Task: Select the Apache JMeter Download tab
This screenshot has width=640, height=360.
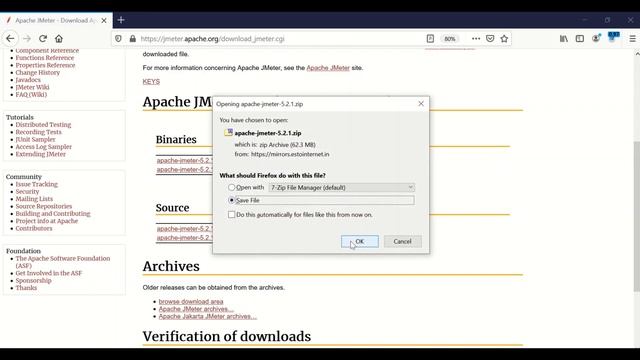Action: point(56,20)
